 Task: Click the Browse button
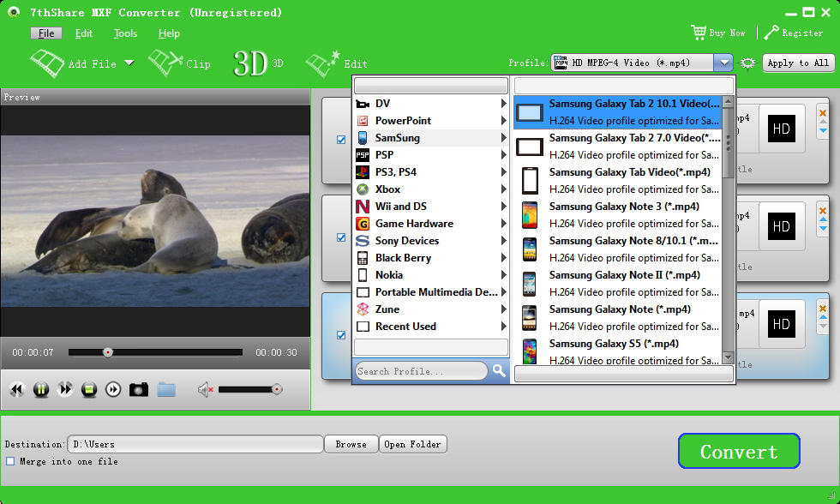point(351,444)
